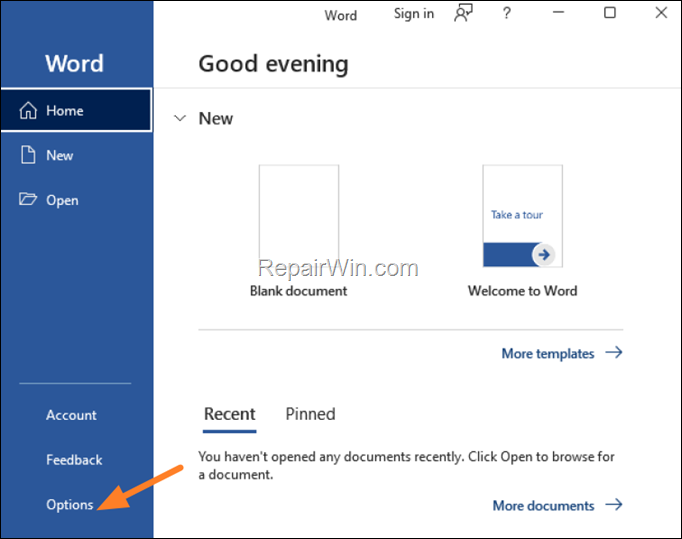Click the arrow beside More templates
Image resolution: width=682 pixels, height=539 pixels.
[614, 352]
